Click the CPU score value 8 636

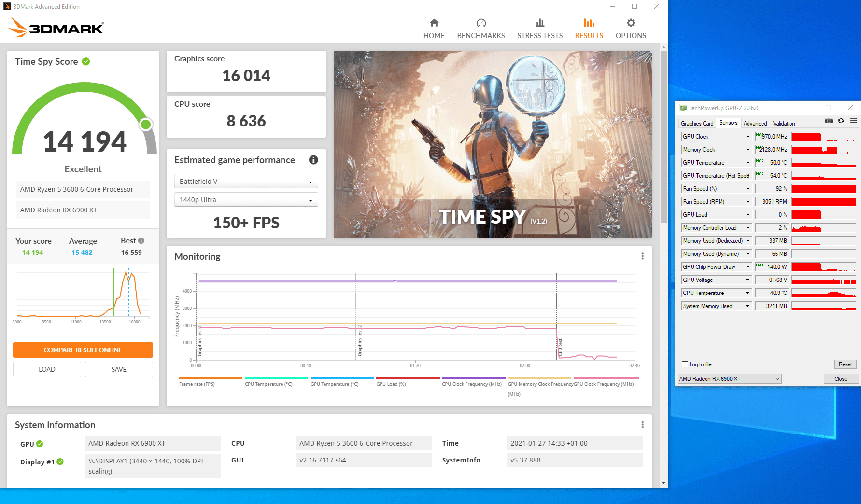246,121
